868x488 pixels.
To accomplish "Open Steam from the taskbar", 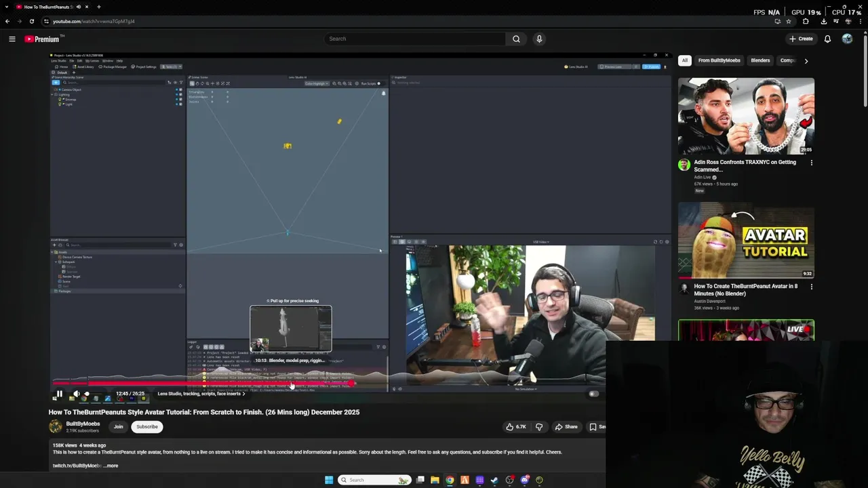I will point(494,480).
